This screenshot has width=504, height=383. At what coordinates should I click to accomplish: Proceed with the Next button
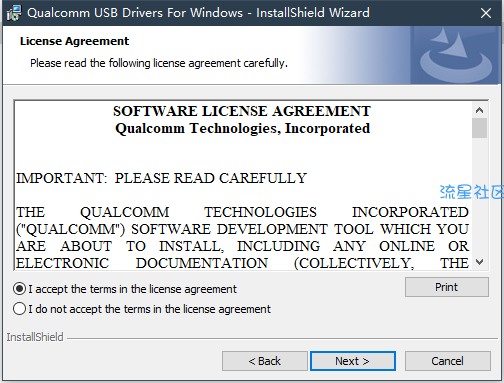tap(353, 361)
